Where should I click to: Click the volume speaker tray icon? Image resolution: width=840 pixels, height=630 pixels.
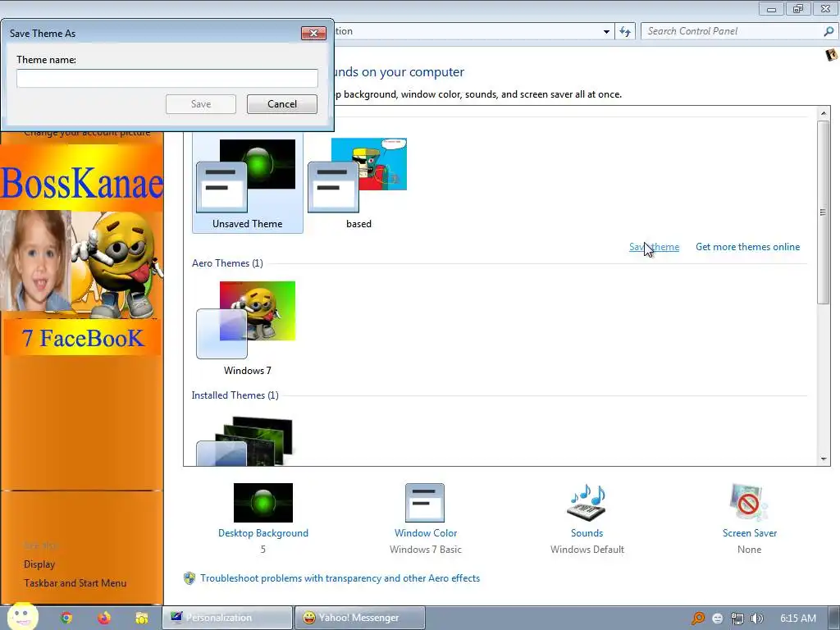pyautogui.click(x=757, y=619)
